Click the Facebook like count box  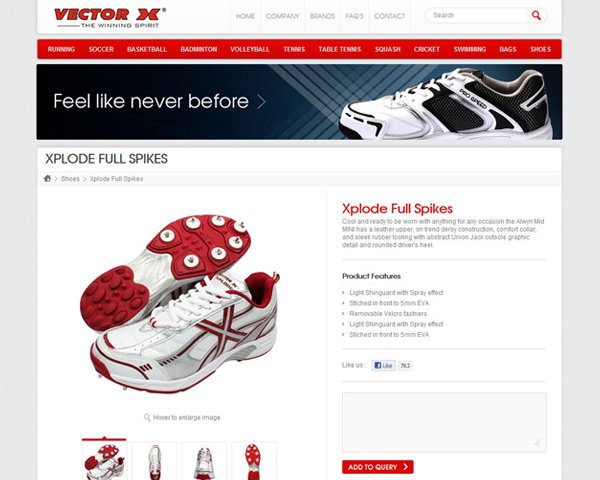pyautogui.click(x=405, y=366)
